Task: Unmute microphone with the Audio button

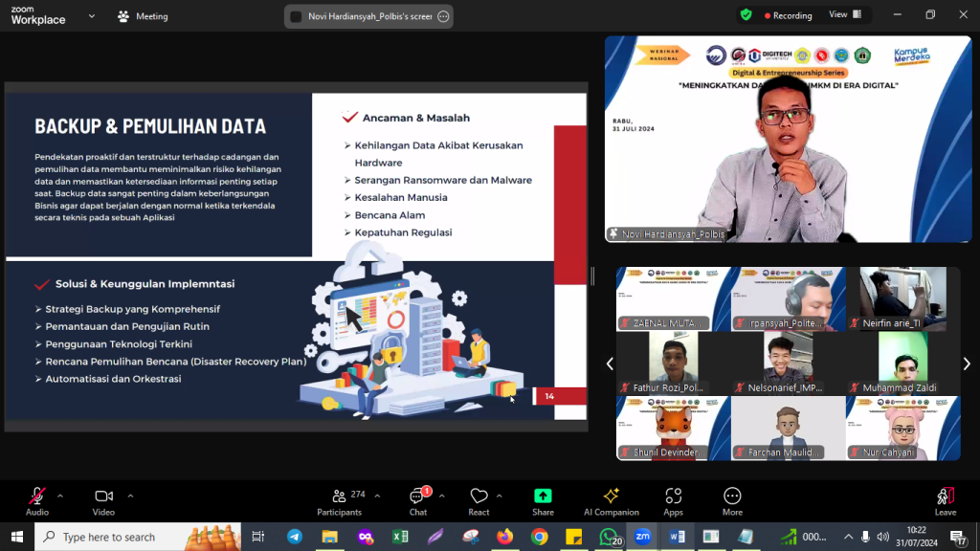Action: (37, 500)
